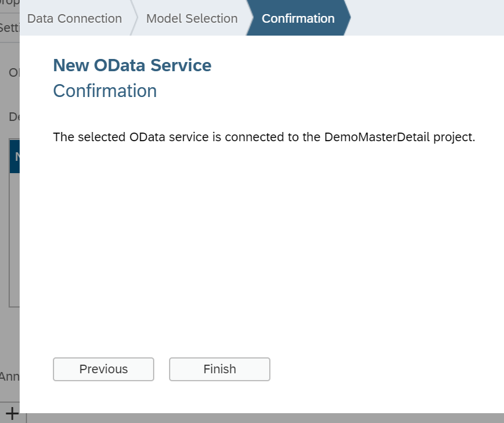The width and height of the screenshot is (504, 423).
Task: Click empty wizard header right of Confirmation
Action: pyautogui.click(x=427, y=18)
